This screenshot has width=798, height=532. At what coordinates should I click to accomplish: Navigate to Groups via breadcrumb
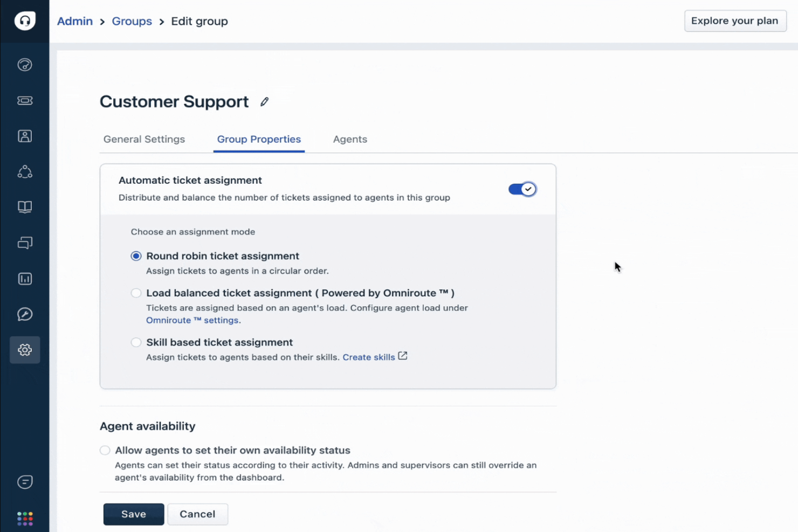click(132, 21)
